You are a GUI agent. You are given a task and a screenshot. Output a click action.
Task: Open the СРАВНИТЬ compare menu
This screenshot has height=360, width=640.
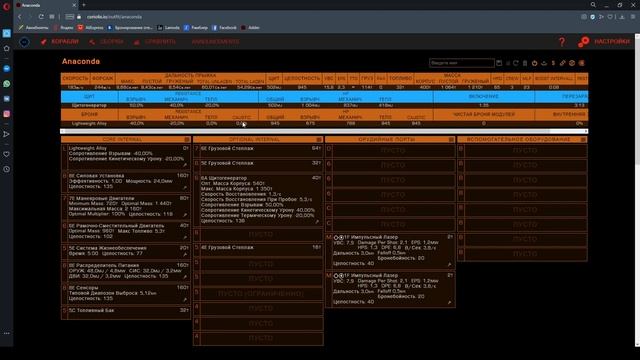[155, 42]
